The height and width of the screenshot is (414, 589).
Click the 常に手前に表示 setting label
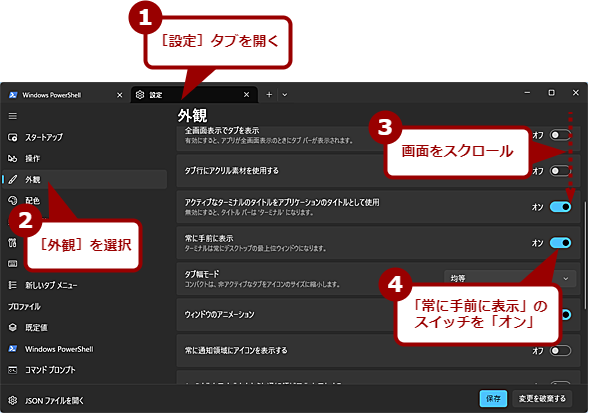(209, 238)
